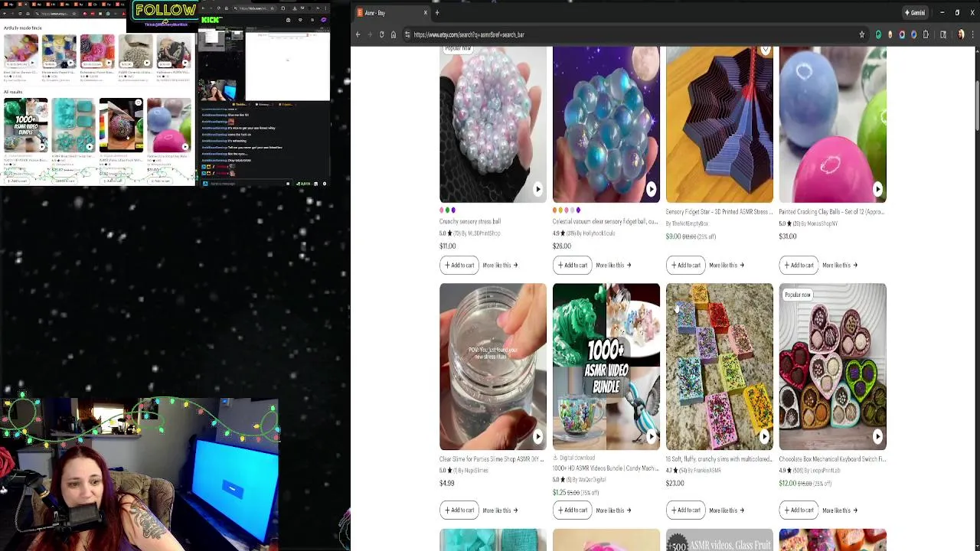Screen dimensions: 980x551
Task: Play video on 1000+ ASMR Video Bundle card
Action: click(x=651, y=436)
